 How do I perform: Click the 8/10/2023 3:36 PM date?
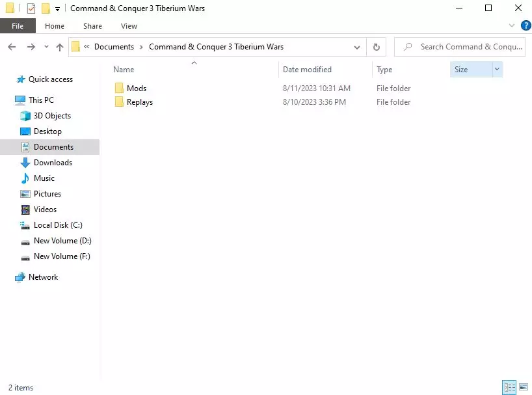pos(314,102)
